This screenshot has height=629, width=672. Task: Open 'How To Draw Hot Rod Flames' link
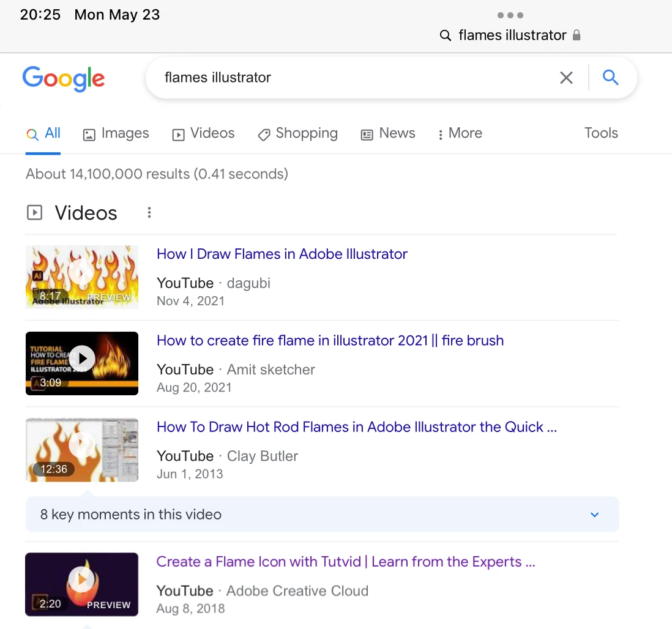click(x=357, y=427)
